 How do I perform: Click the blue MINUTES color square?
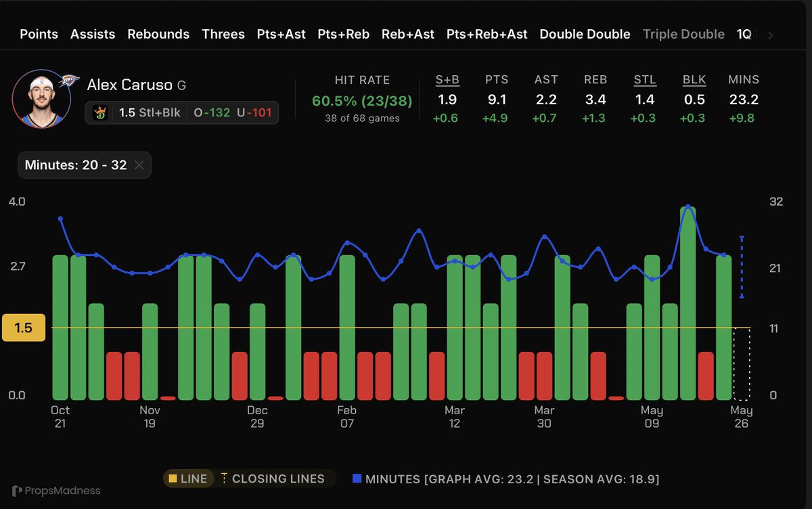(x=357, y=479)
